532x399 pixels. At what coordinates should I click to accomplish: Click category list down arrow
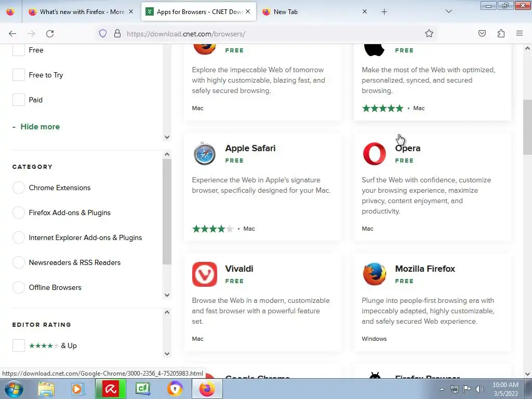click(x=167, y=295)
